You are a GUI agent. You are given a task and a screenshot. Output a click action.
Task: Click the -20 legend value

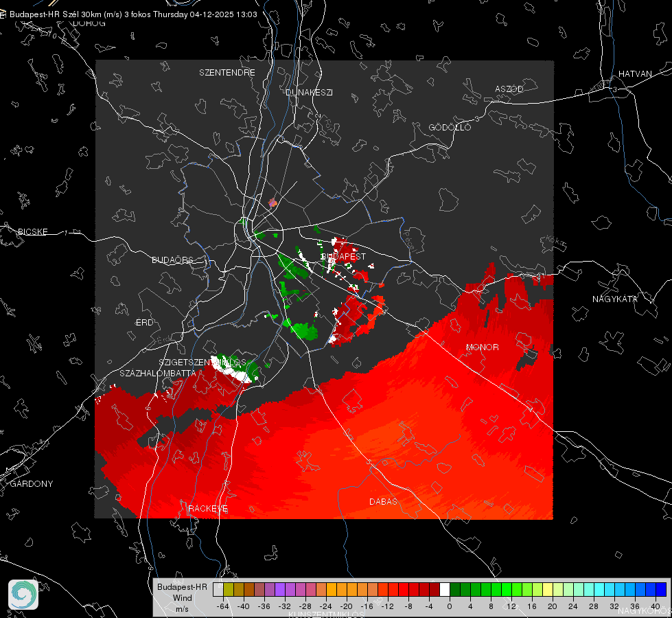pos(346,606)
